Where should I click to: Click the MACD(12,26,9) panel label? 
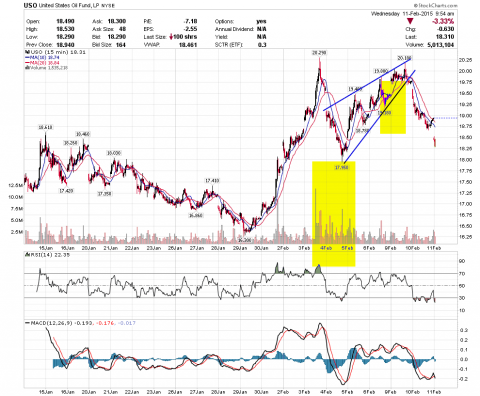pyautogui.click(x=80, y=323)
